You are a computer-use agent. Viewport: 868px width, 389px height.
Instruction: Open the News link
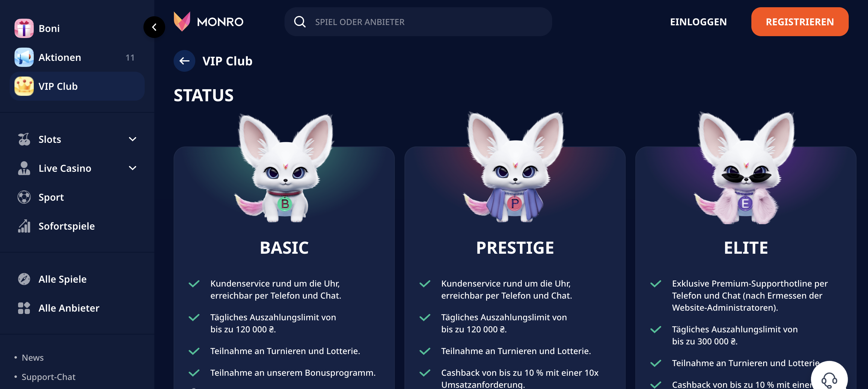(33, 357)
